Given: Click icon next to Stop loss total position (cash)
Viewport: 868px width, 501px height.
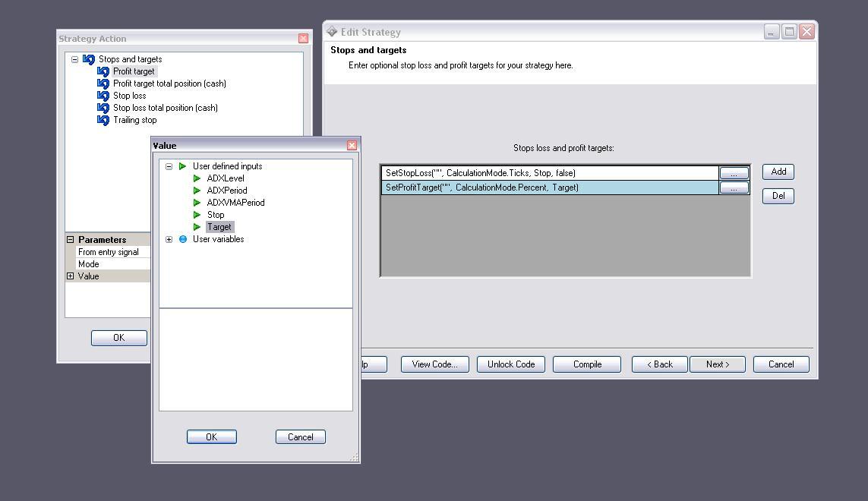Looking at the screenshot, I should coord(103,108).
